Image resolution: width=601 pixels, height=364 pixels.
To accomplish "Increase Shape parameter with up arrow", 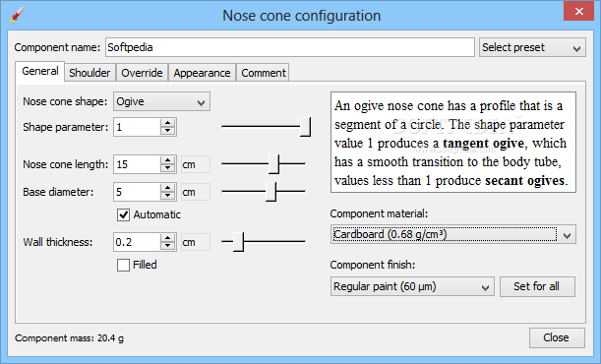I will 168,123.
